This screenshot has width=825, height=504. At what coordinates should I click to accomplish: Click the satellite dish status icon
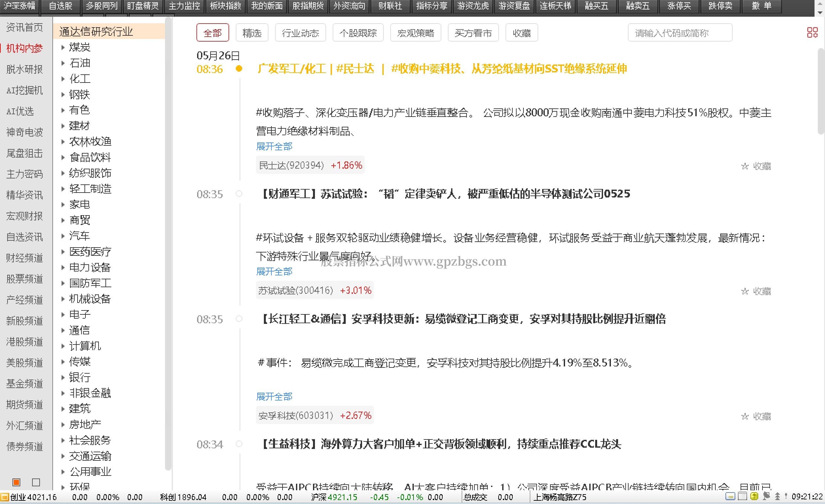[x=766, y=496]
